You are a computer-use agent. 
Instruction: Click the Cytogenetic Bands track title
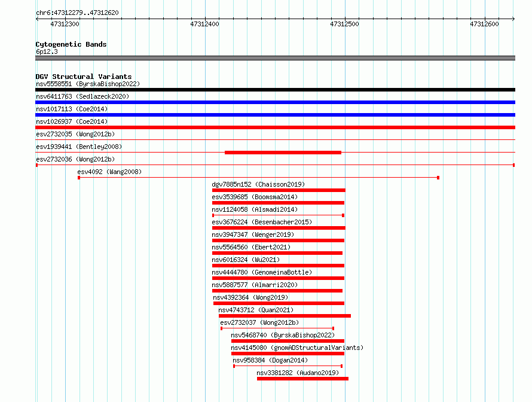point(71,44)
